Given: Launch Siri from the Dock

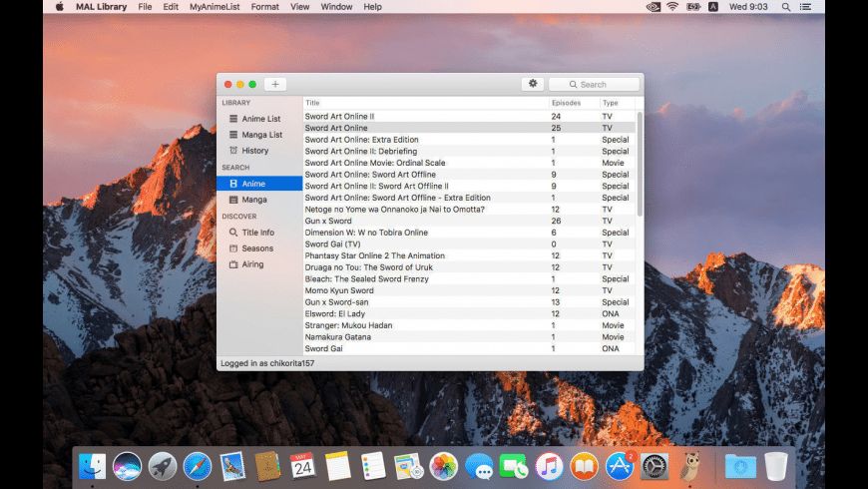Looking at the screenshot, I should [127, 466].
